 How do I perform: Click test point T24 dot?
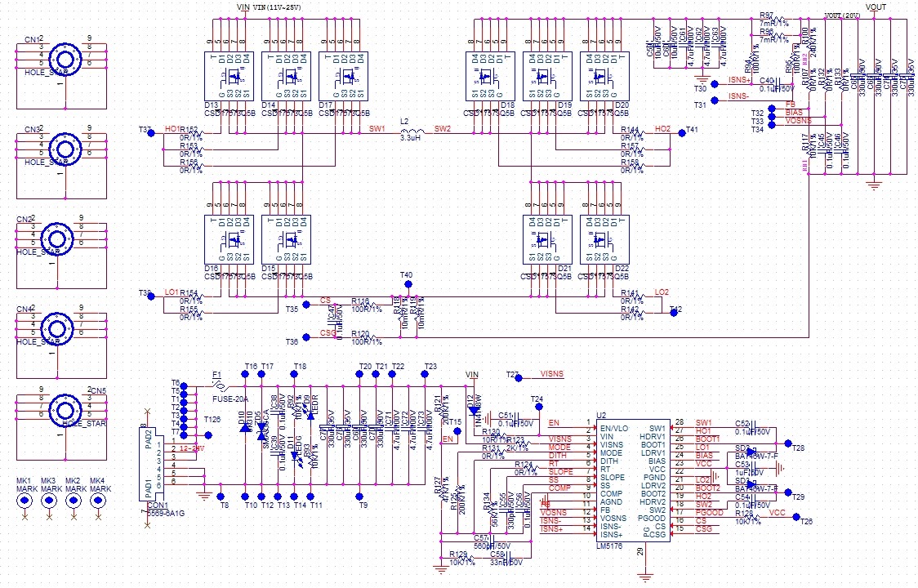click(x=539, y=407)
